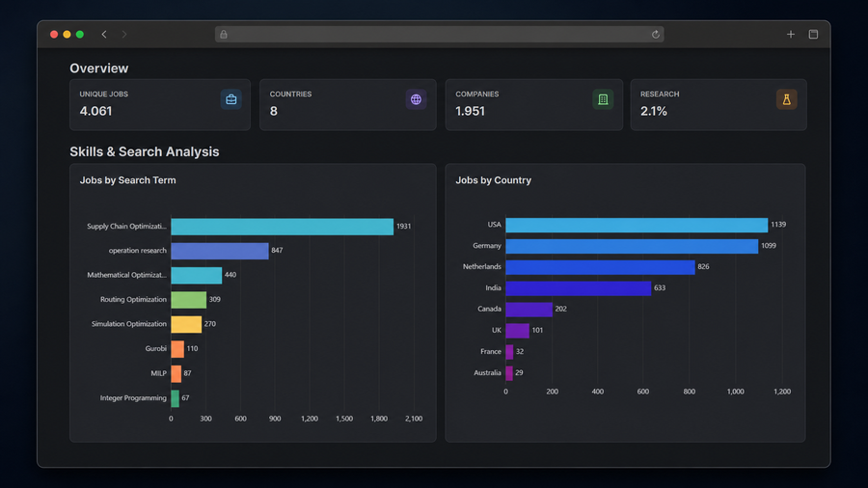The height and width of the screenshot is (488, 868).
Task: Click the 'Overview' heading
Action: [99, 68]
